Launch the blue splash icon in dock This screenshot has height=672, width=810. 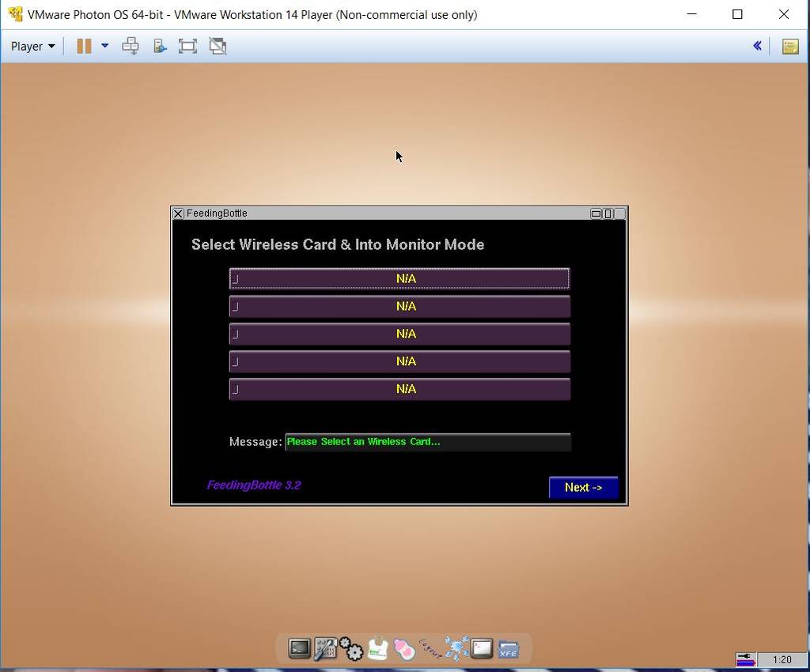click(456, 649)
